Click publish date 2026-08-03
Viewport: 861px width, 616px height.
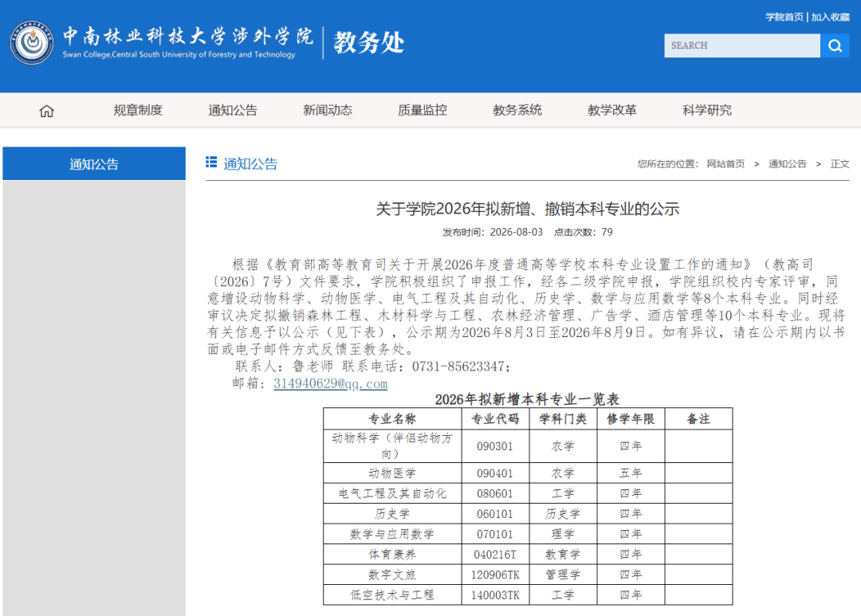point(516,232)
